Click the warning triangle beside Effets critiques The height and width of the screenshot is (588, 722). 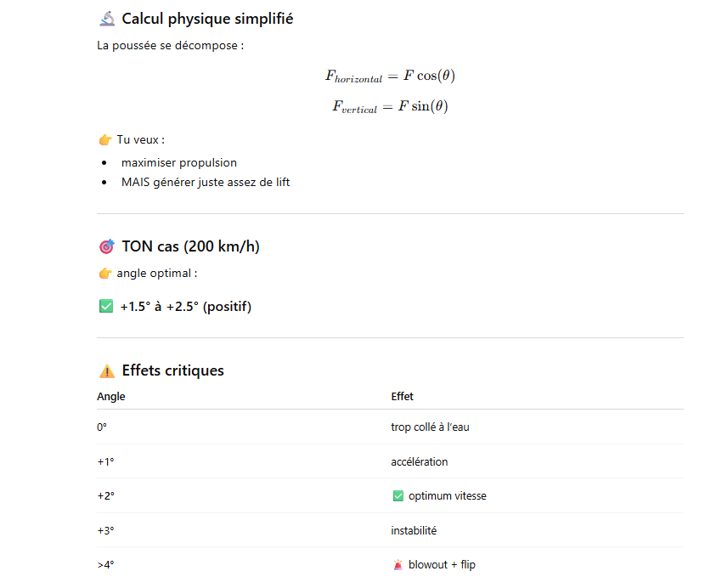point(106,371)
